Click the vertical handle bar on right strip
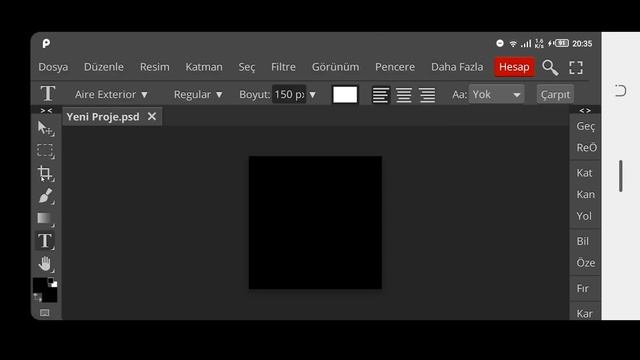This screenshot has height=360, width=640. [x=620, y=176]
